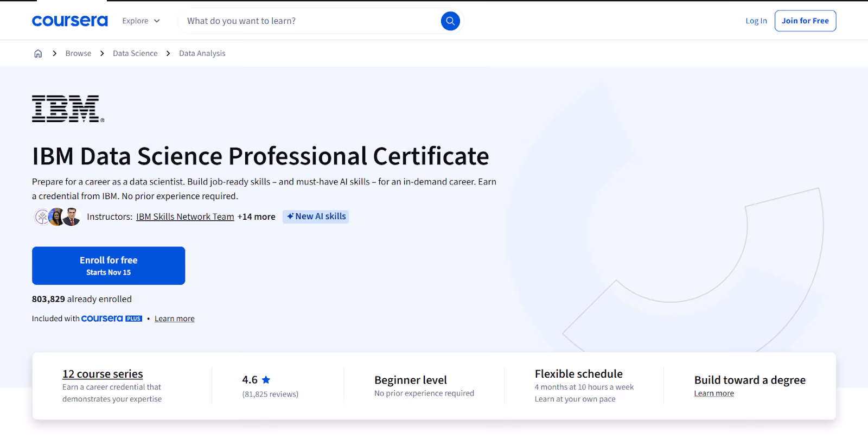Click the Coursera Plus logo
The height and width of the screenshot is (439, 868).
pos(112,319)
